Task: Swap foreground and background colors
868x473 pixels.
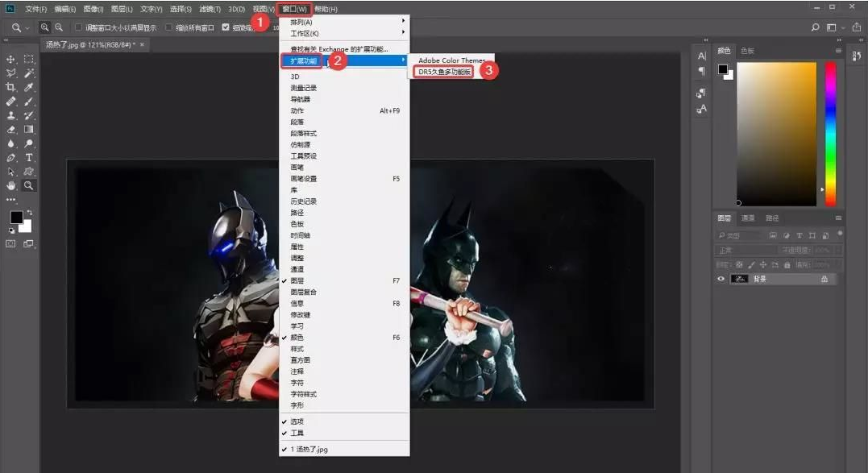Action: (29, 213)
